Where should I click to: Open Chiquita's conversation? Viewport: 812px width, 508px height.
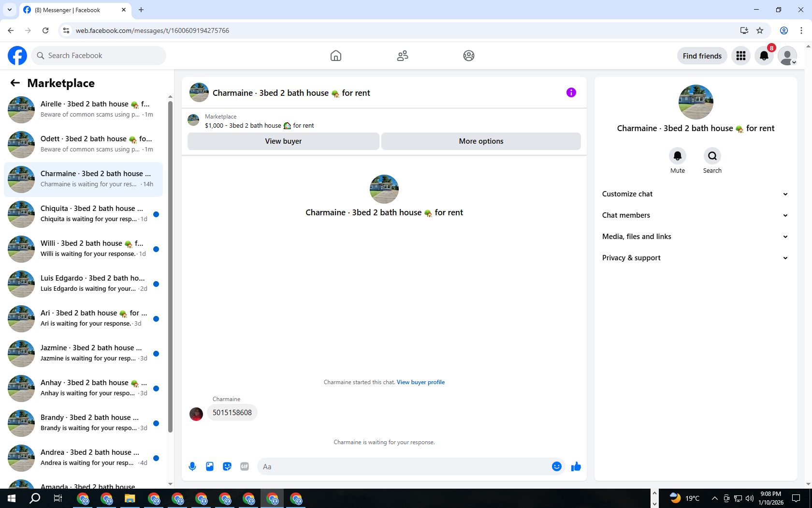click(x=83, y=214)
